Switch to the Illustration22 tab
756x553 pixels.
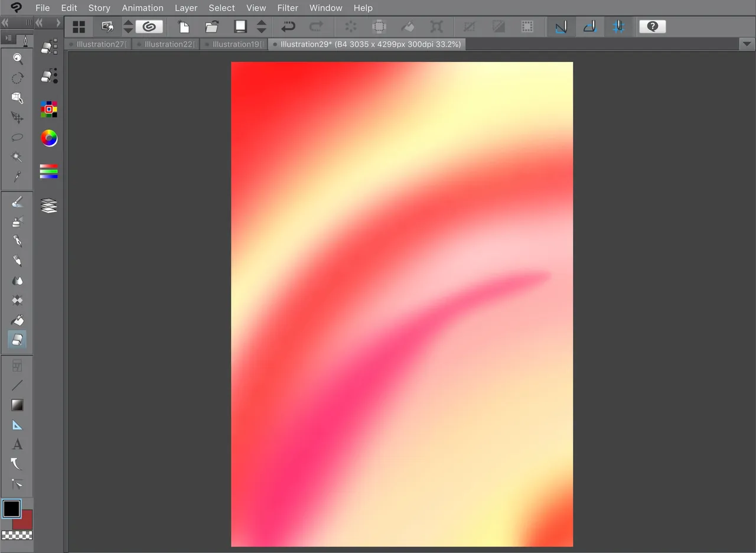tap(167, 44)
